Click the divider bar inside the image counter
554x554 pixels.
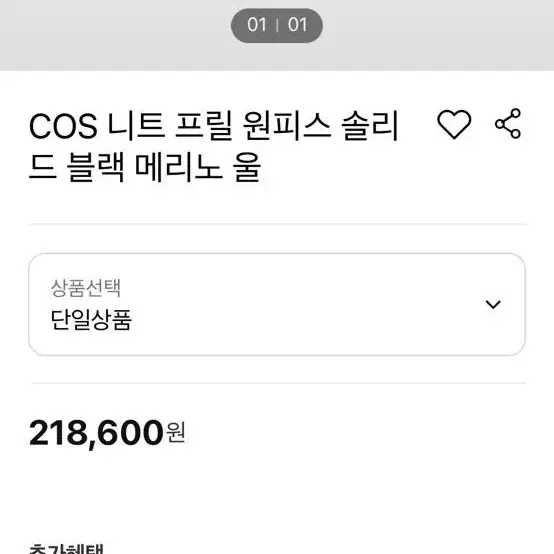(x=277, y=25)
